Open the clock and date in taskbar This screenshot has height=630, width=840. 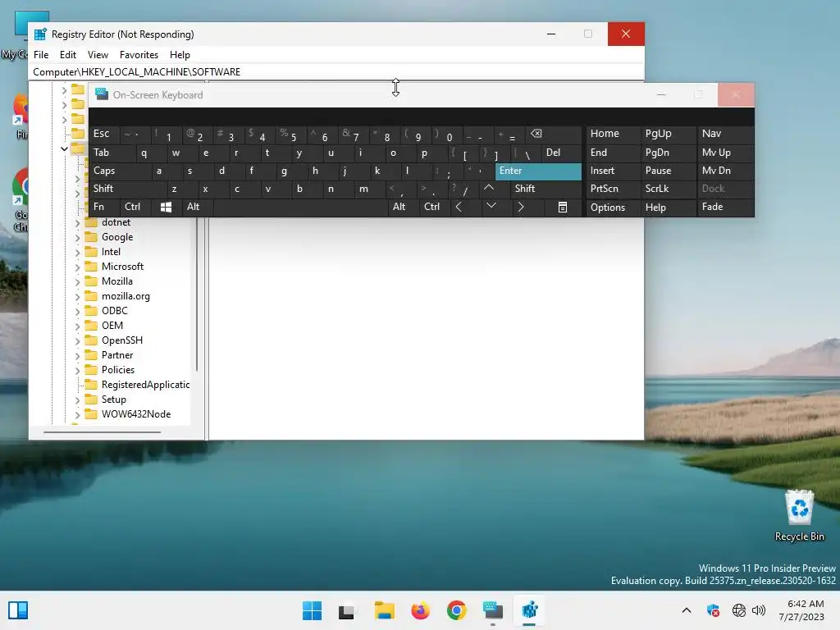[801, 610]
